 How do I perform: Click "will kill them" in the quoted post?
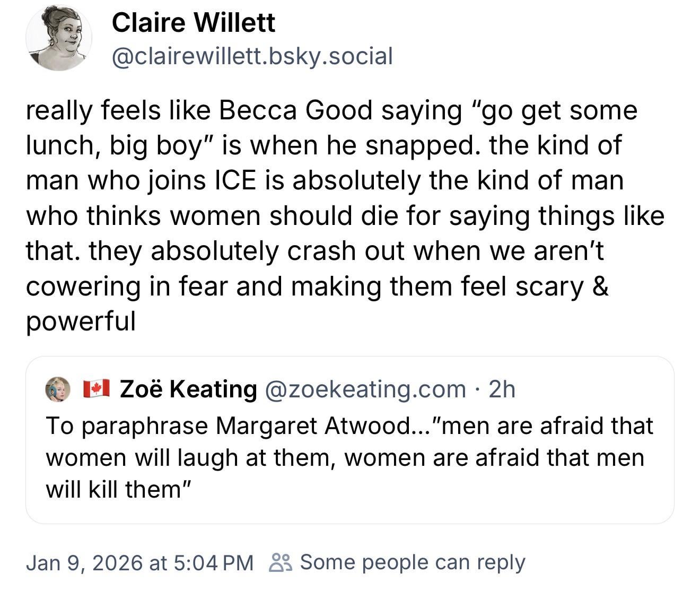pyautogui.click(x=114, y=489)
